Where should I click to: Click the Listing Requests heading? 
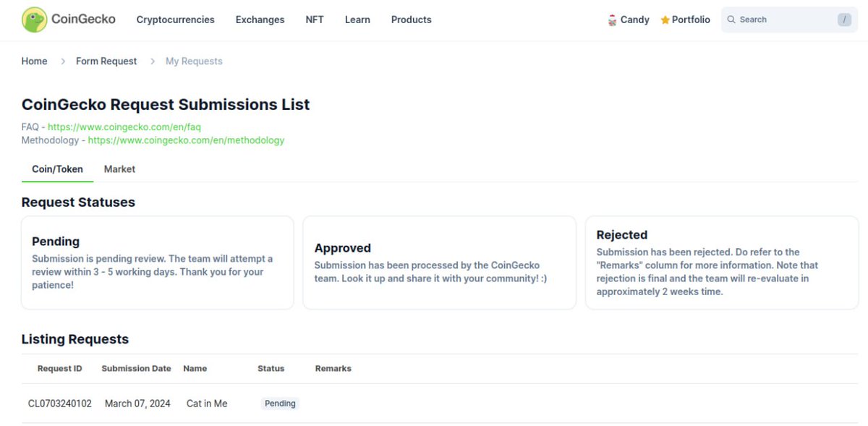click(75, 339)
